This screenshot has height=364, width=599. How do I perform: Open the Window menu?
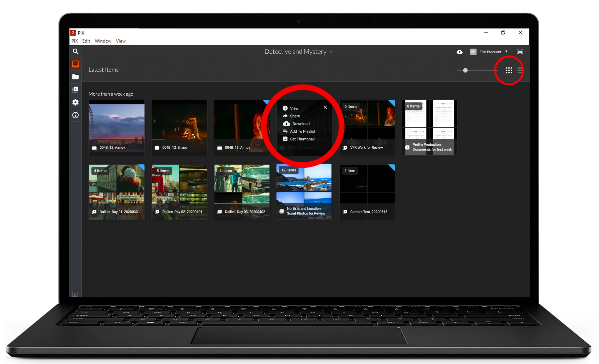(103, 41)
